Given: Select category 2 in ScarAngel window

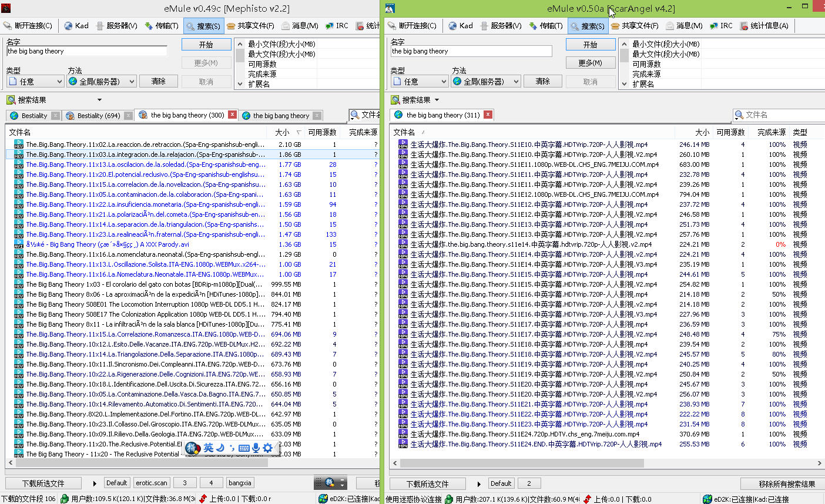Looking at the screenshot, I should click(x=529, y=483).
